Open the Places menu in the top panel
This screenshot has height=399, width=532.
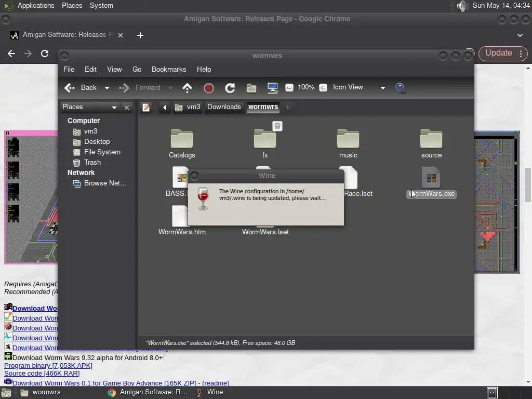pos(72,5)
